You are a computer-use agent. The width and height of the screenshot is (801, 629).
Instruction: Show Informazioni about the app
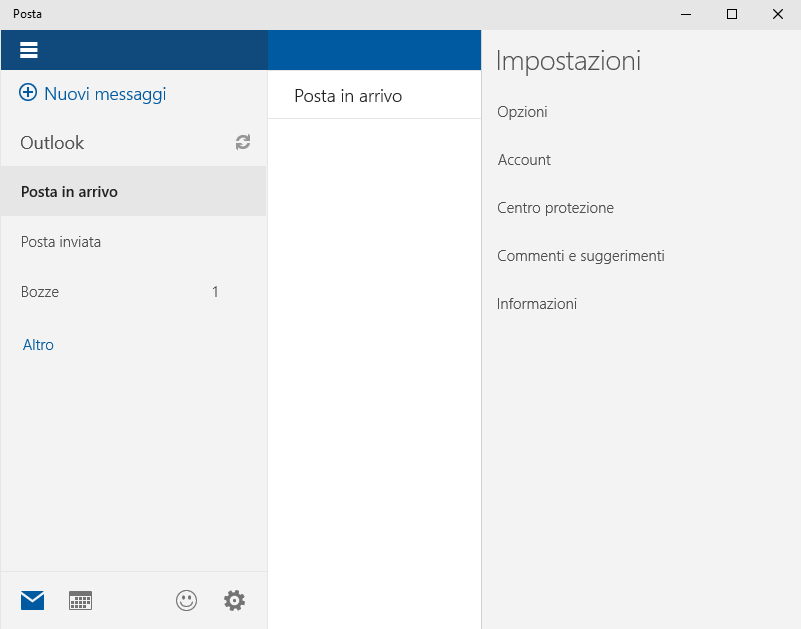point(537,304)
